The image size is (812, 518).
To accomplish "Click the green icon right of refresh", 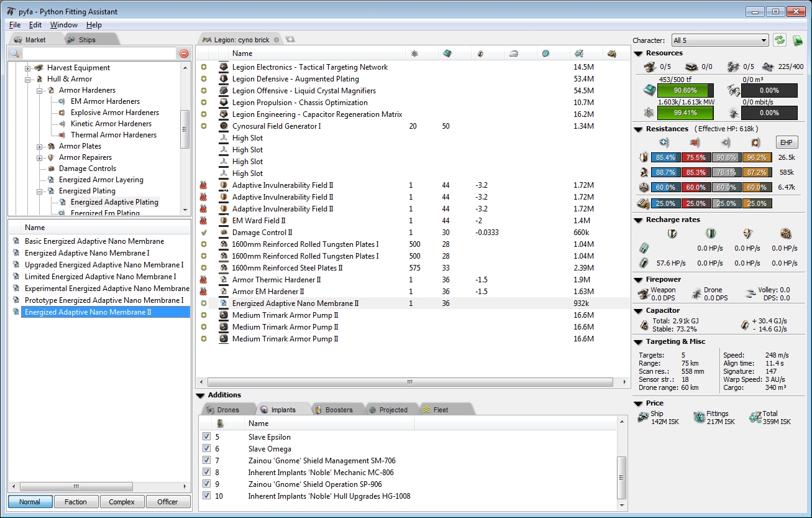I will point(798,40).
